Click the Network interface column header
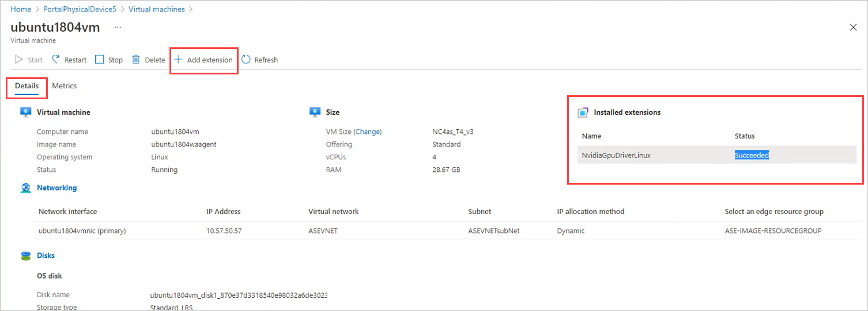 [x=67, y=211]
